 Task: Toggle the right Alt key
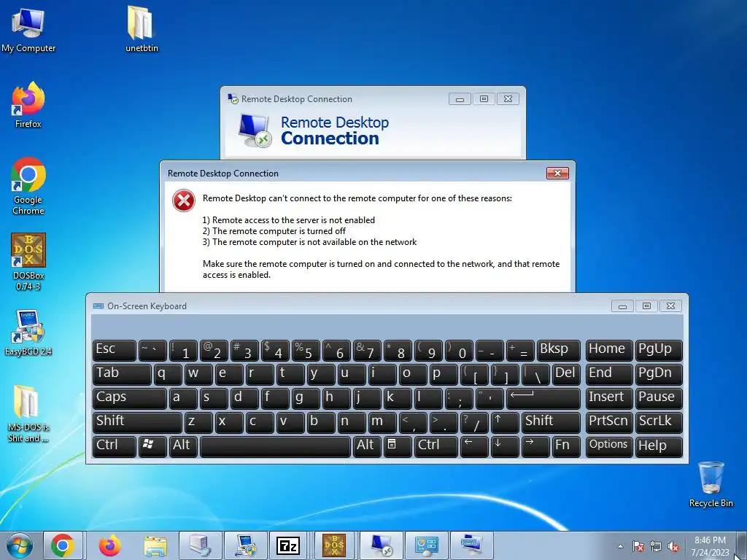pos(367,446)
